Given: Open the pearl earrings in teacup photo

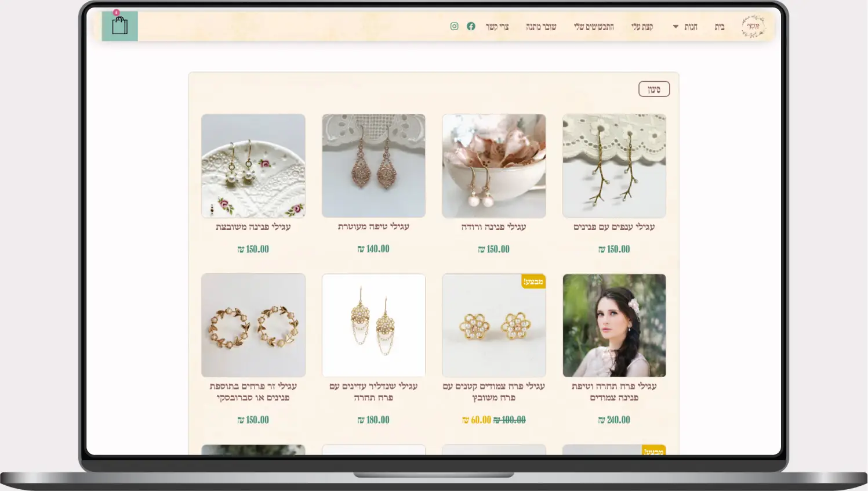Looking at the screenshot, I should (x=494, y=166).
